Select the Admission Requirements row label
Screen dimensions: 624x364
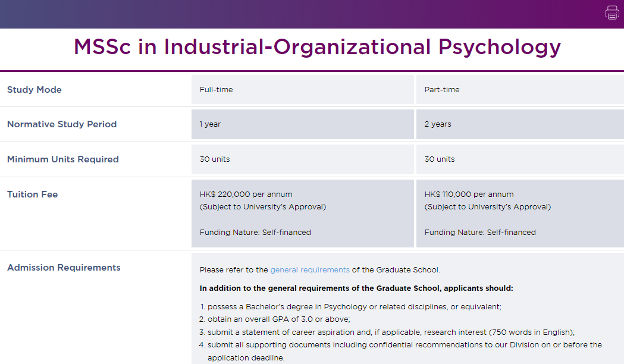click(64, 268)
